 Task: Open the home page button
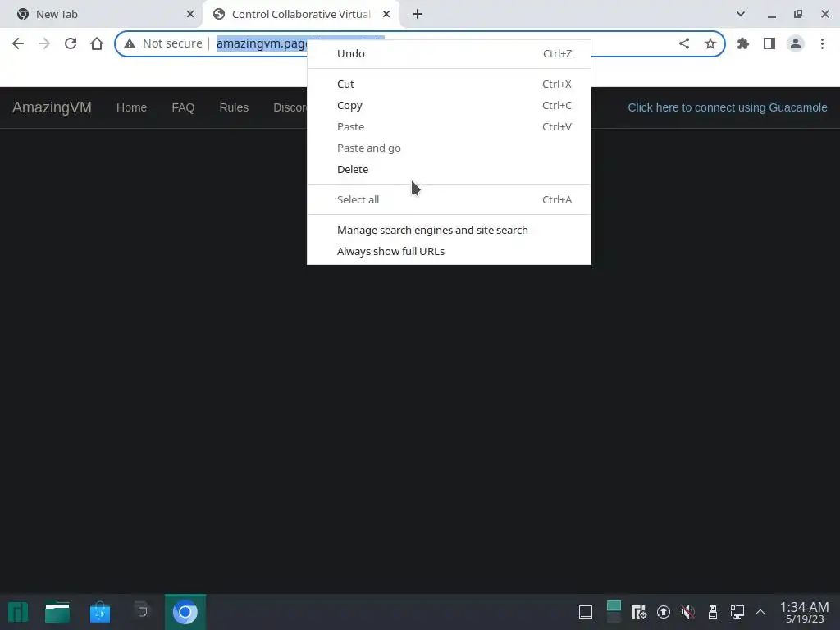(x=97, y=43)
